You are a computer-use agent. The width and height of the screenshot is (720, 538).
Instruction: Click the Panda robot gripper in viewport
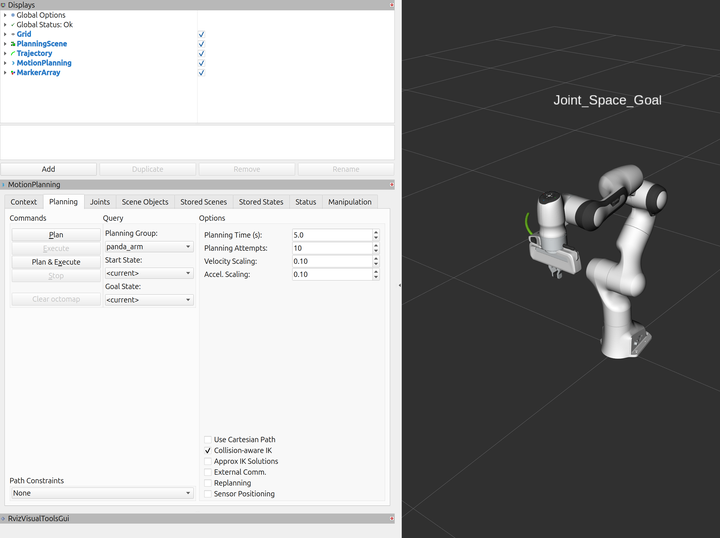point(554,259)
